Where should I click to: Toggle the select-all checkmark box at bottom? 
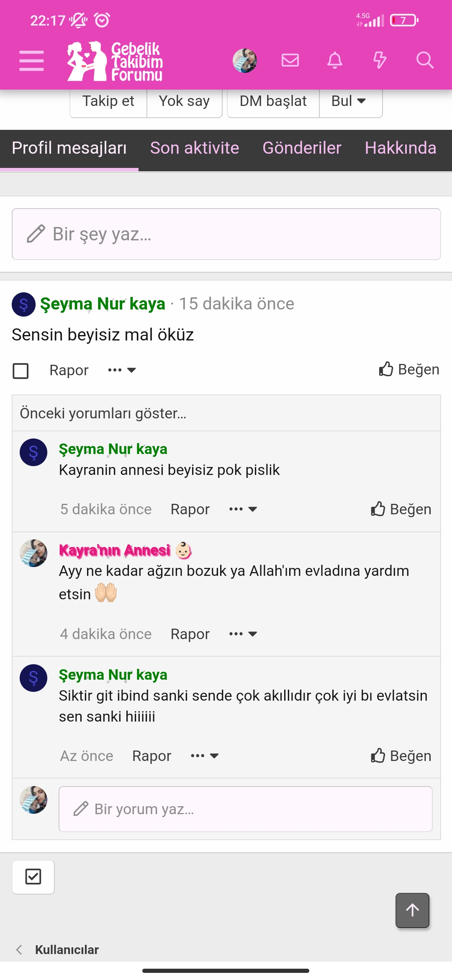33,877
